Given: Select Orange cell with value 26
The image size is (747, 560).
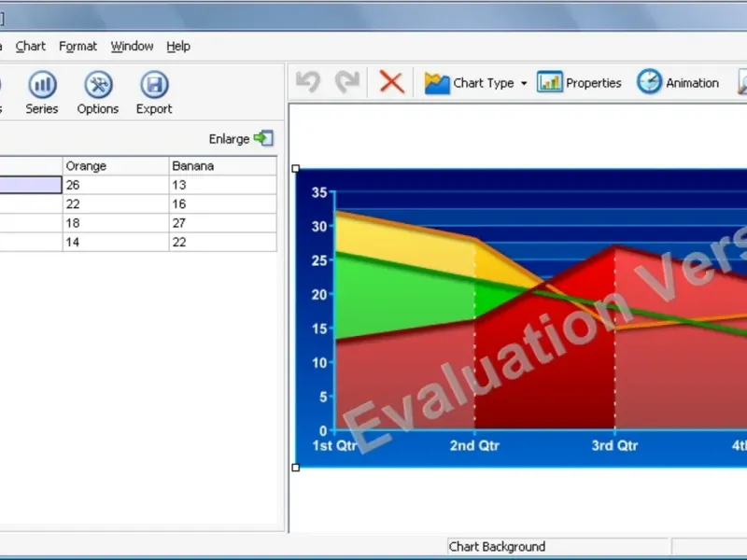Looking at the screenshot, I should click(116, 185).
